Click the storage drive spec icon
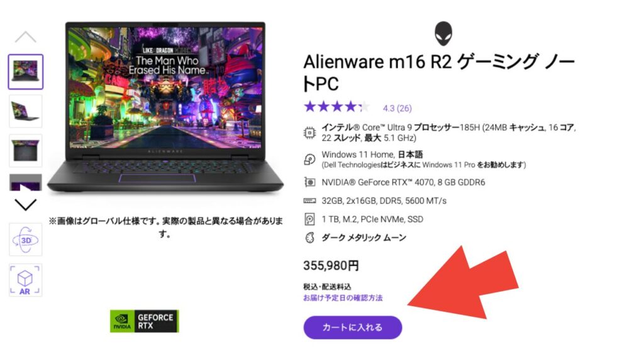 [x=309, y=219]
